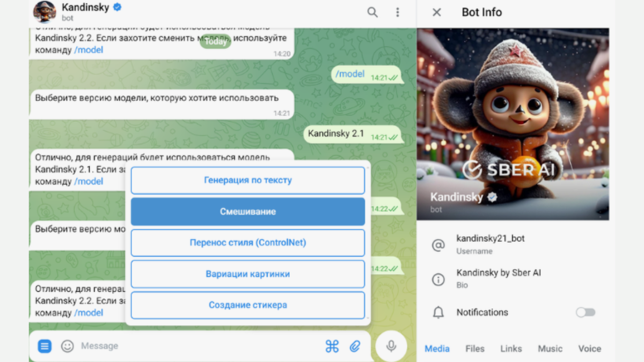Start voice recording with the microphone button
The height and width of the screenshot is (362, 644).
[x=391, y=346]
